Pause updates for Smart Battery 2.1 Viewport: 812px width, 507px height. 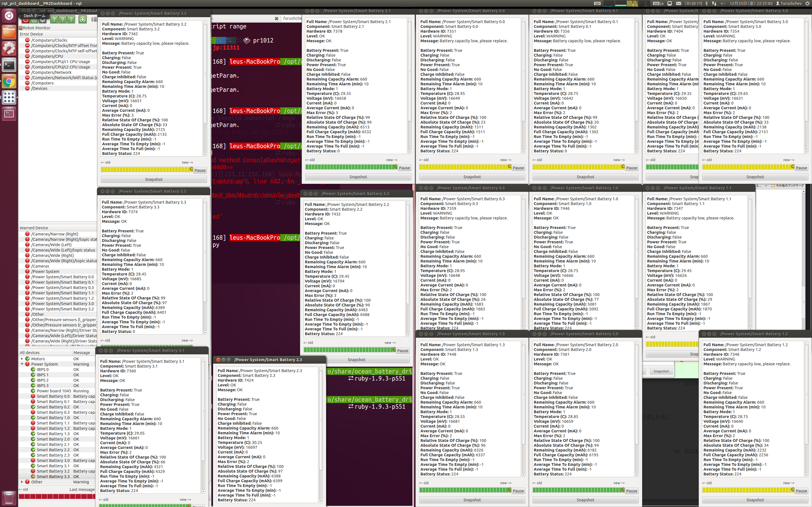click(404, 168)
